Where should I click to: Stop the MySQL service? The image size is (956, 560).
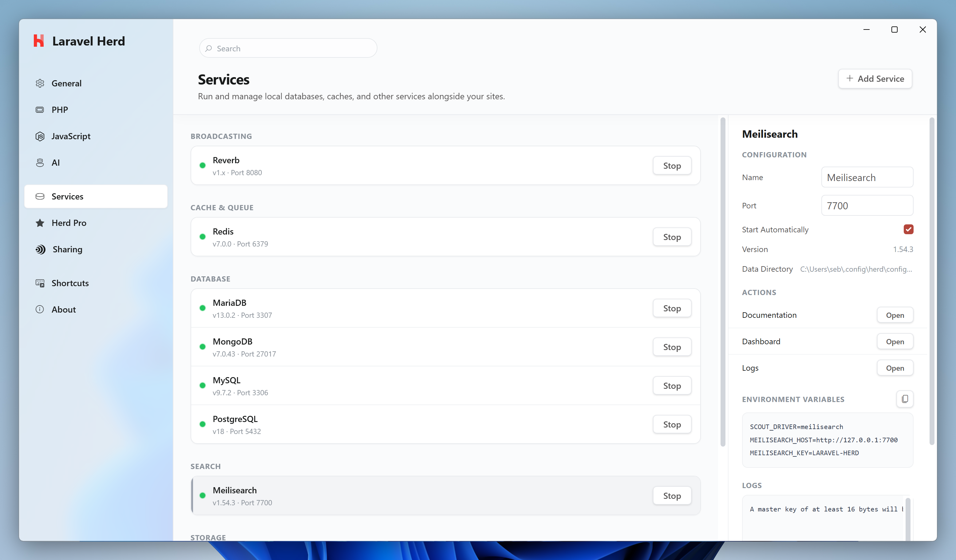point(672,385)
